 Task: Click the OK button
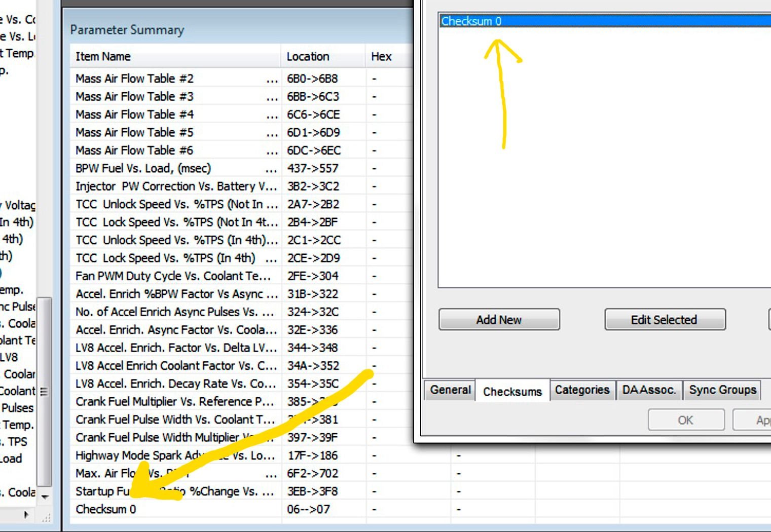coord(686,420)
